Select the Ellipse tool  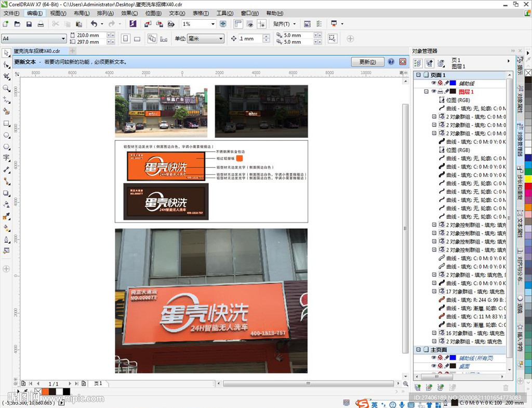[6, 135]
